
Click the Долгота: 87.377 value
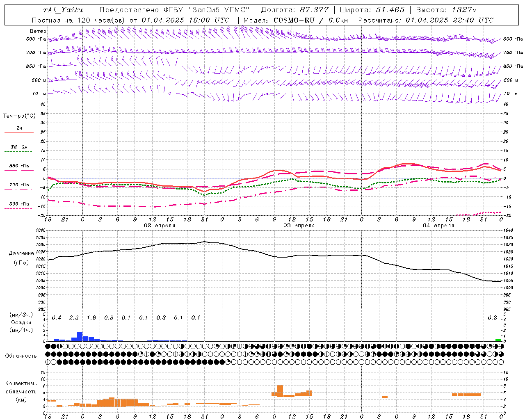tap(295, 10)
